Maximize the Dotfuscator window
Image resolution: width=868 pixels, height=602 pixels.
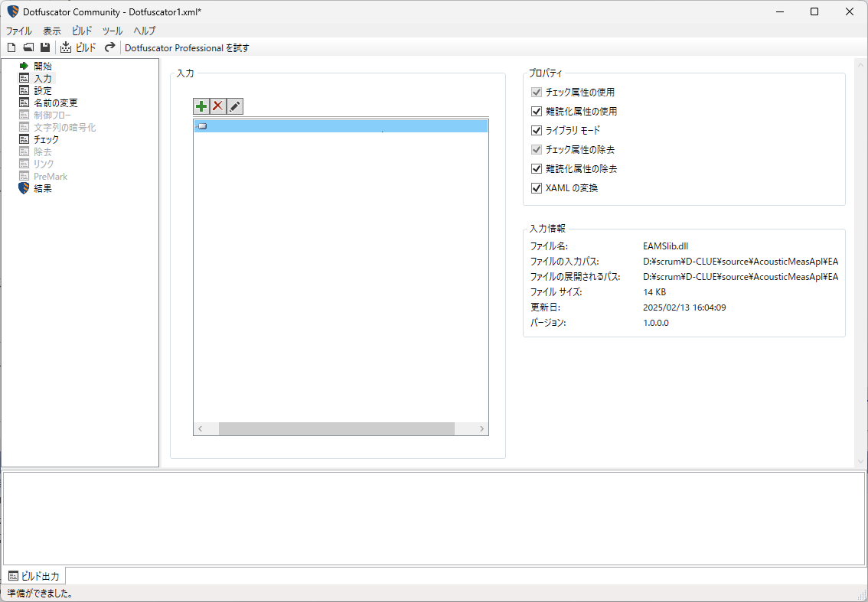click(814, 11)
